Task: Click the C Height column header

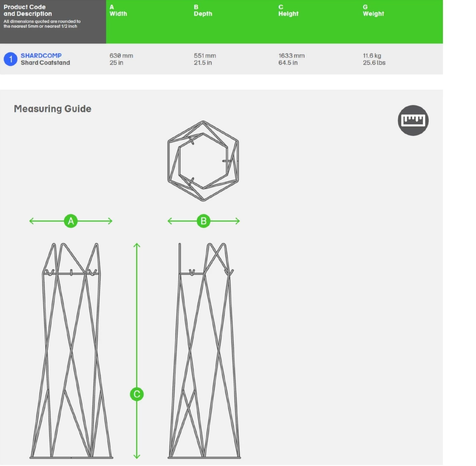Action: (x=288, y=10)
